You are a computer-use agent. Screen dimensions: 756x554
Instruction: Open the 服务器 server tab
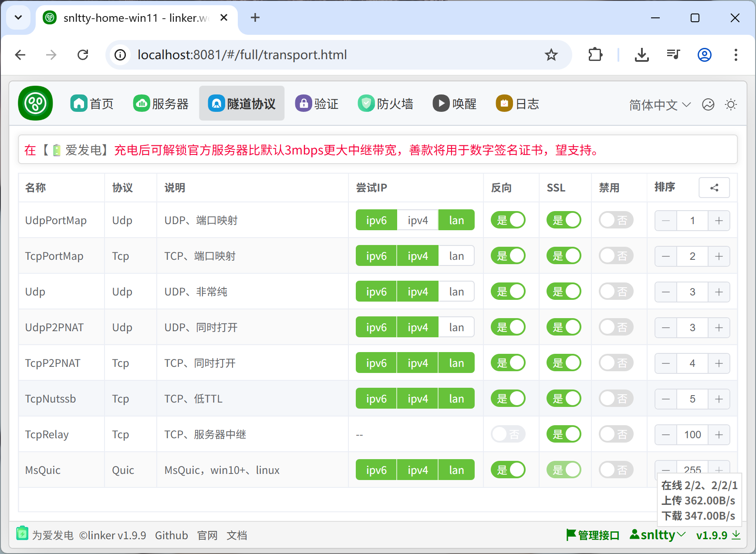point(161,104)
